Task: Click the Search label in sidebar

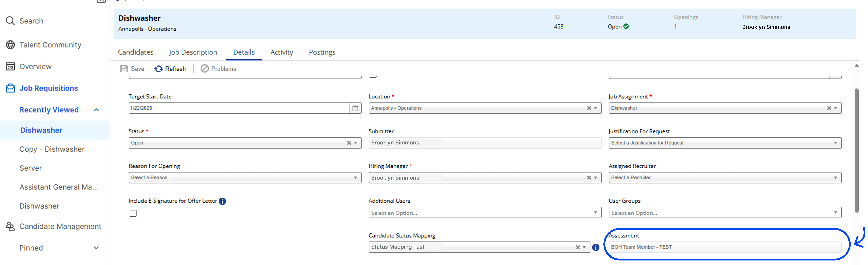Action: pos(31,21)
